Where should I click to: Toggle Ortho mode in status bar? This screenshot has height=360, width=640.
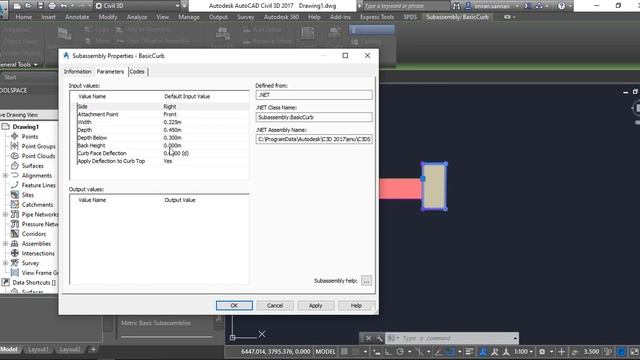[388, 351]
